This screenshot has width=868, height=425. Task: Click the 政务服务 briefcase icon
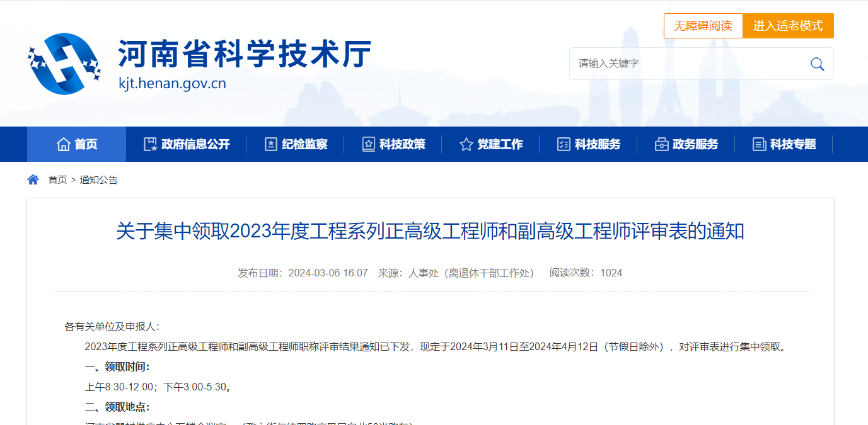[x=661, y=144]
